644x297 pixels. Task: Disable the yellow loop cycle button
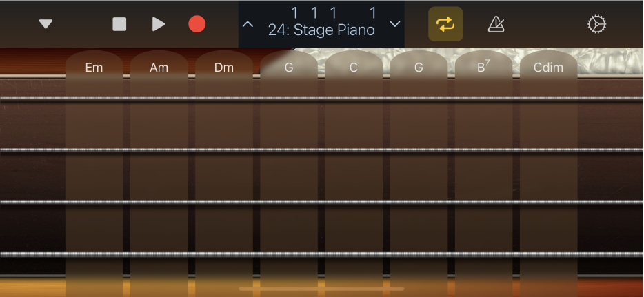(x=445, y=24)
